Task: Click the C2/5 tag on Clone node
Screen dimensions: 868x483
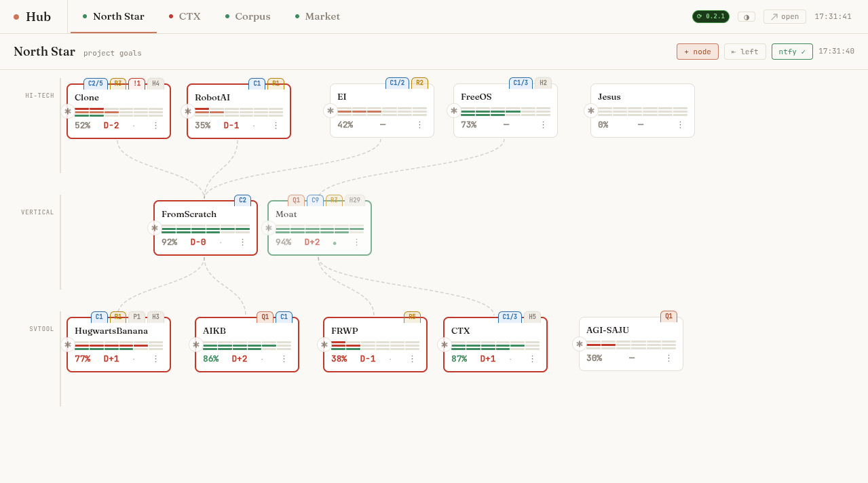Action: (96, 83)
